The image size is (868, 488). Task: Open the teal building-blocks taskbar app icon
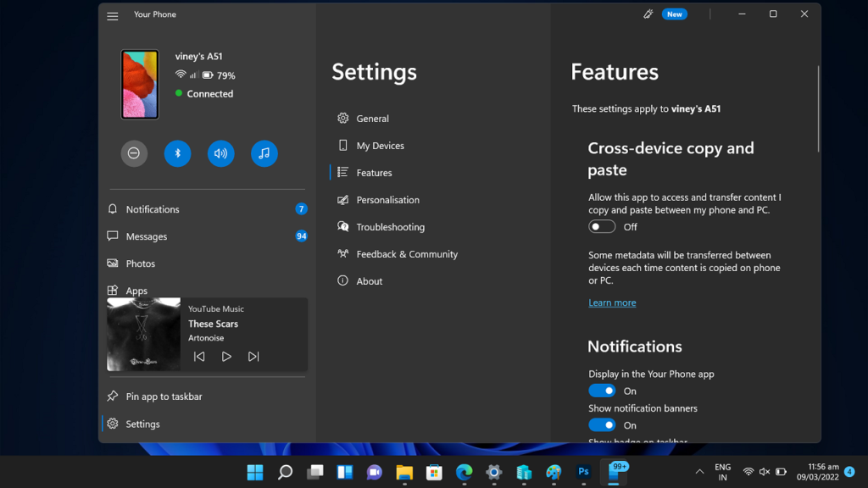[524, 472]
